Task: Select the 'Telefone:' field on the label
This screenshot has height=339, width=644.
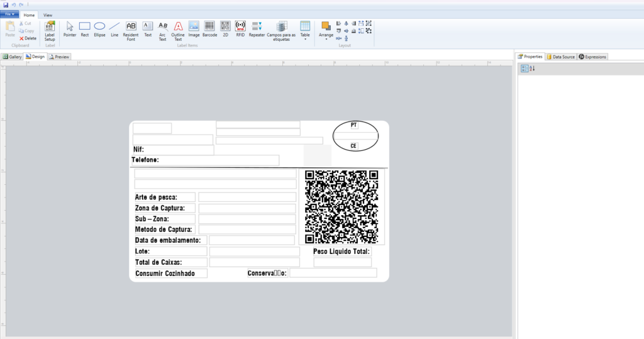Action: click(x=205, y=160)
